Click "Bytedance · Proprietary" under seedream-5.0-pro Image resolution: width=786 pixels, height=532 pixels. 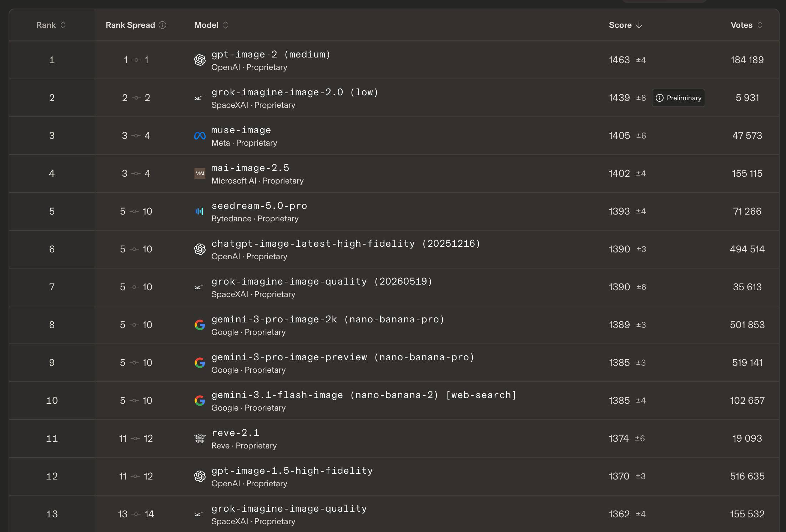(x=255, y=219)
